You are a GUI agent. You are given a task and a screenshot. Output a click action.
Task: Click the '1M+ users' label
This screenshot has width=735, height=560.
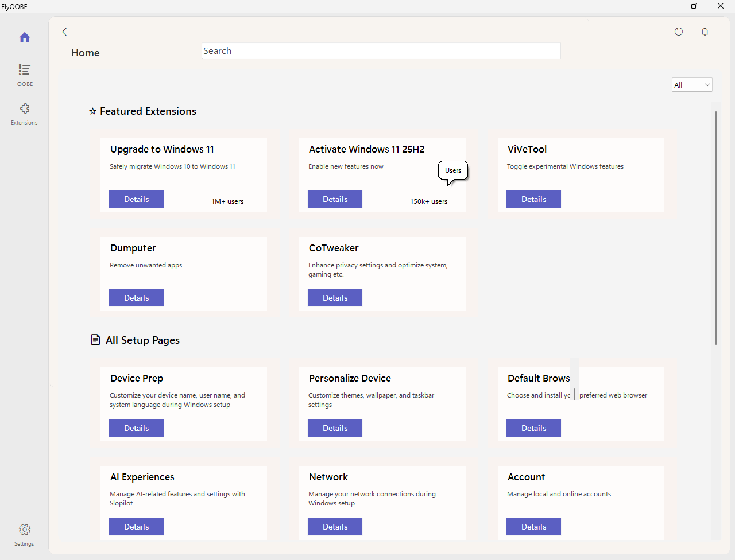(227, 201)
